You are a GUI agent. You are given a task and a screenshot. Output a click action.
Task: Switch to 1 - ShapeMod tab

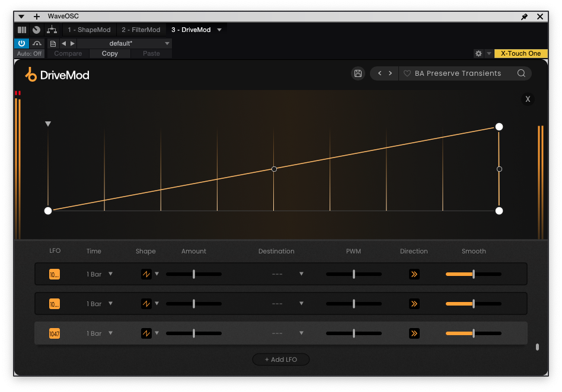point(90,30)
